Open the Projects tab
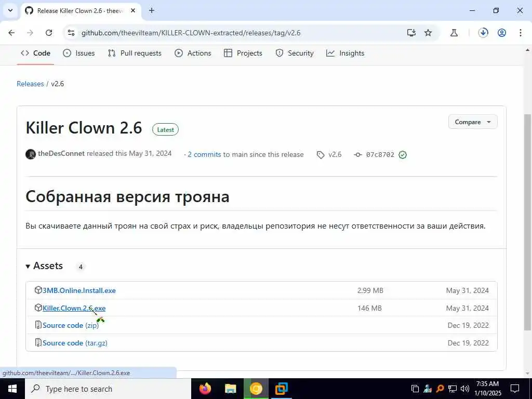This screenshot has width=532, height=399. pyautogui.click(x=243, y=54)
